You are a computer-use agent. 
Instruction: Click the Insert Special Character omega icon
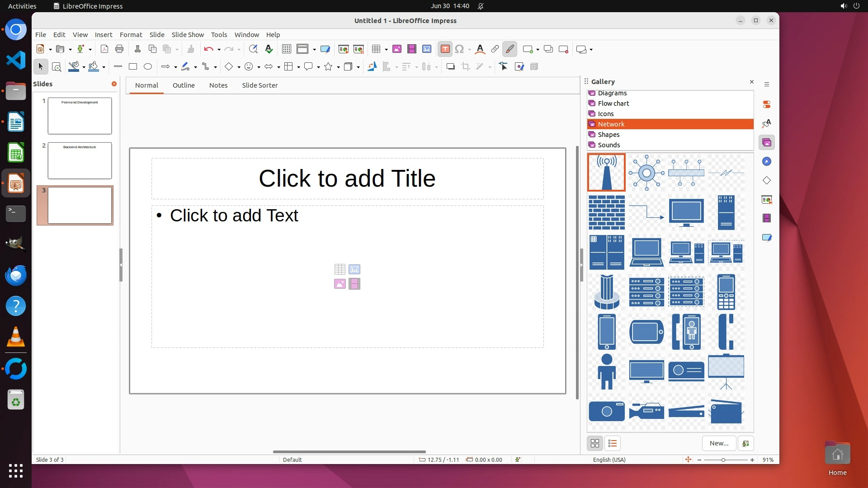coord(459,49)
